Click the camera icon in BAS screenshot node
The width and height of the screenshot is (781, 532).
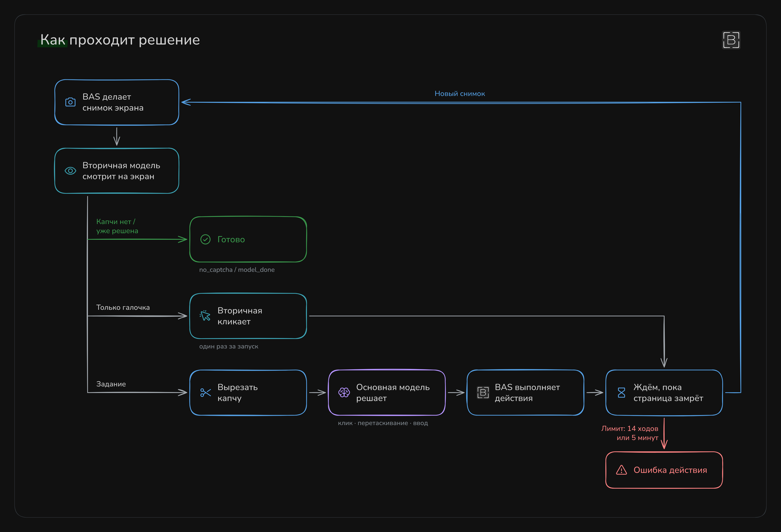(x=70, y=102)
